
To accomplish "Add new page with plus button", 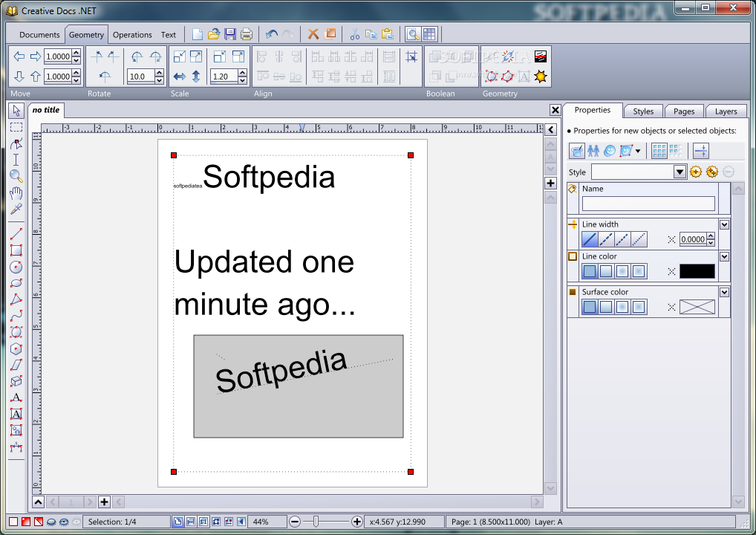I will tap(104, 502).
